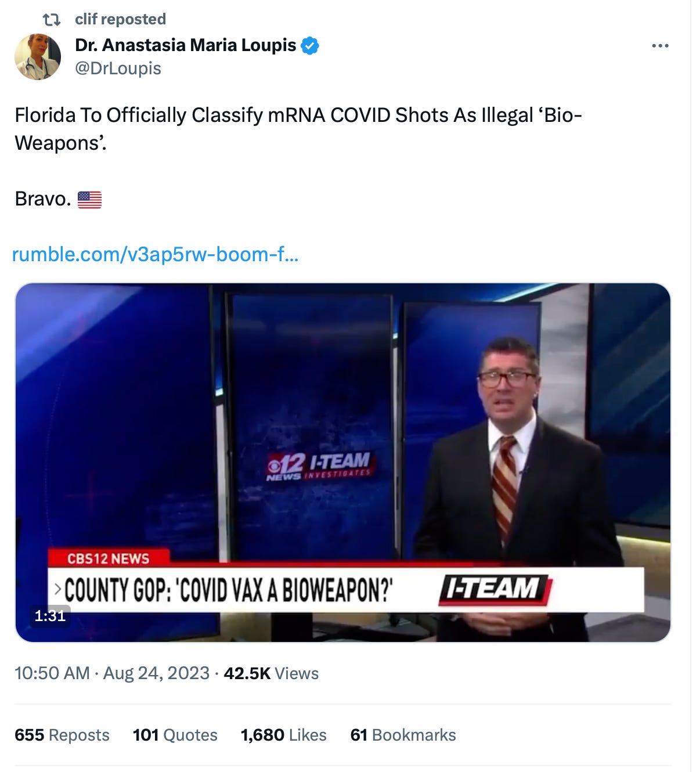Open the @DrLoupis handle link
Screen dimensions: 700x772
tap(118, 68)
